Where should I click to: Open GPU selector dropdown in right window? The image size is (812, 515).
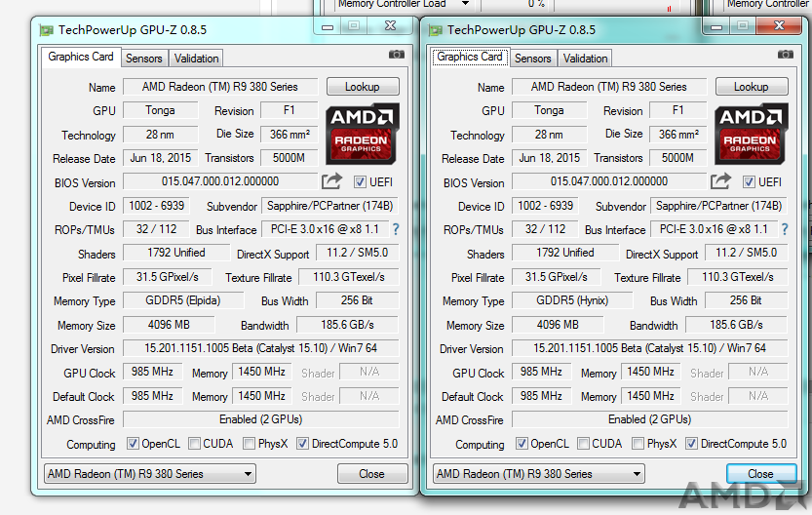[x=539, y=474]
